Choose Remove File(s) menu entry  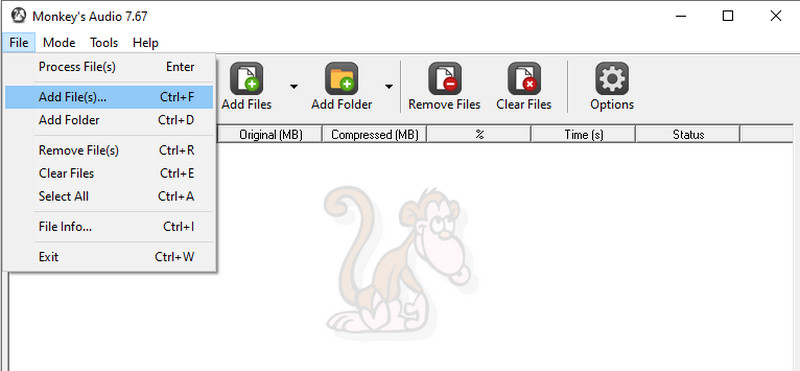coord(109,150)
